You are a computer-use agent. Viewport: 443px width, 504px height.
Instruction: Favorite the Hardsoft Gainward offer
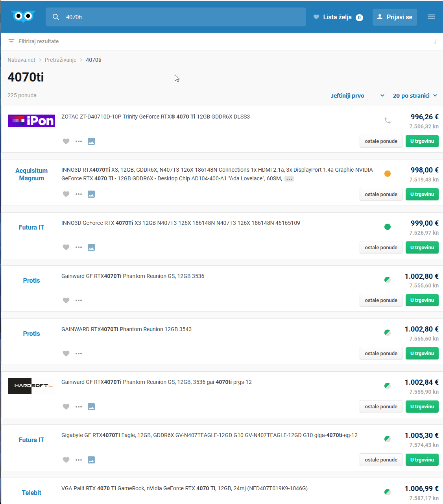click(66, 407)
